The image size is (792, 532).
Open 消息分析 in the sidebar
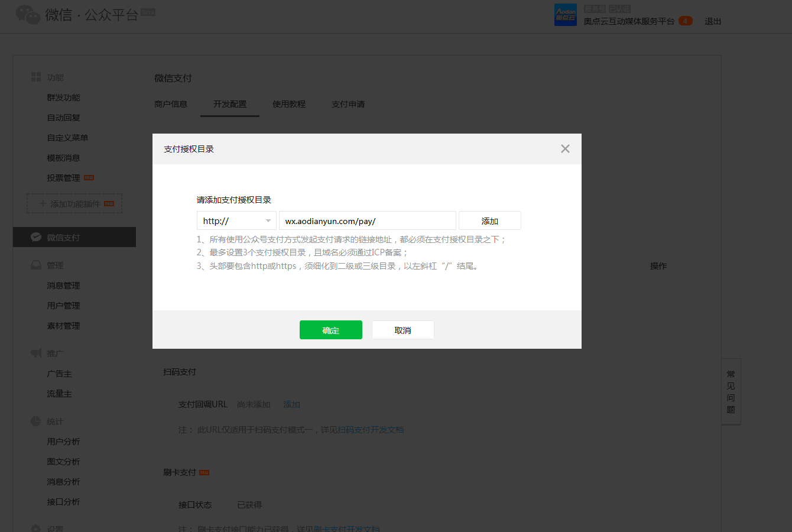click(x=63, y=482)
